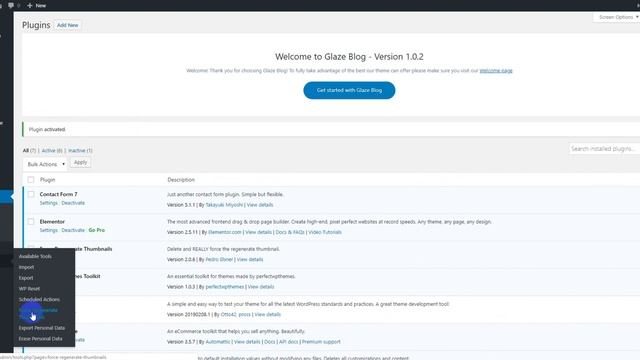Open author Pedro Elsner link
Screen dimensions: 640x360
pos(219,260)
